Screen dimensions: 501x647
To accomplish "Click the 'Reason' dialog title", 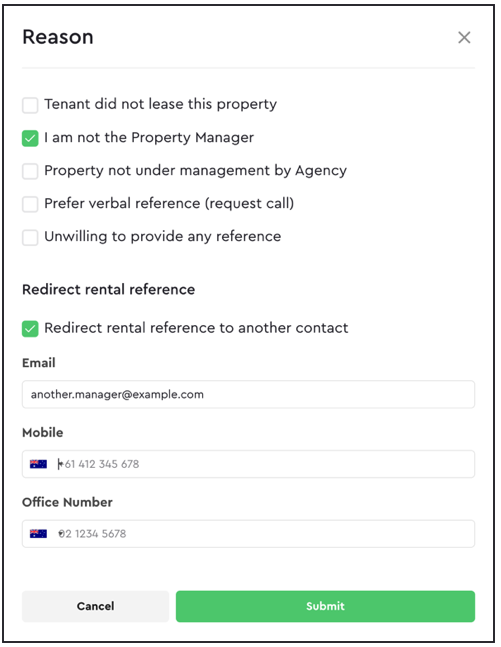I will pyautogui.click(x=58, y=37).
